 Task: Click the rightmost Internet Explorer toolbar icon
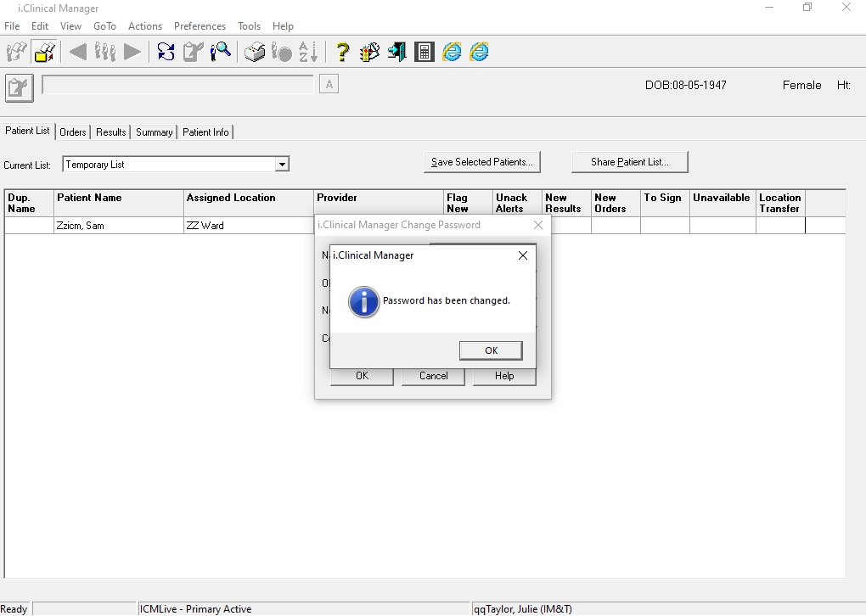tap(479, 52)
